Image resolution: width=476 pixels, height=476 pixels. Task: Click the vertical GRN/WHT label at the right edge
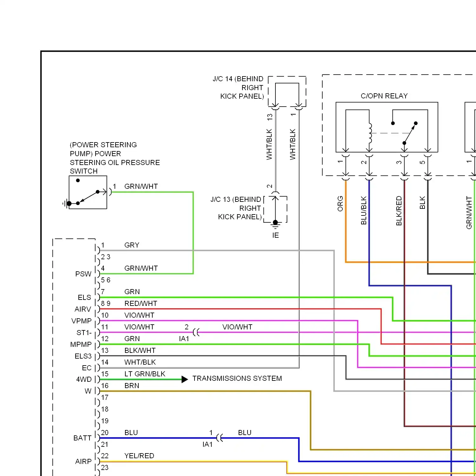pyautogui.click(x=469, y=213)
